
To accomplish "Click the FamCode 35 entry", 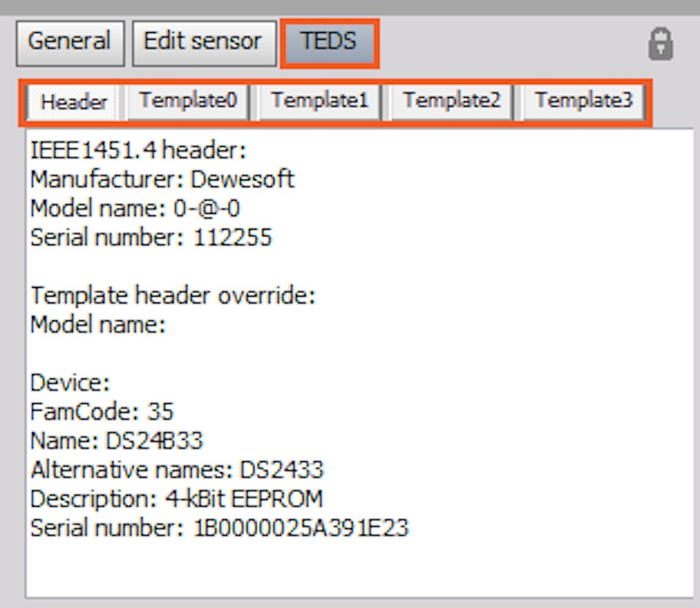I will [101, 412].
